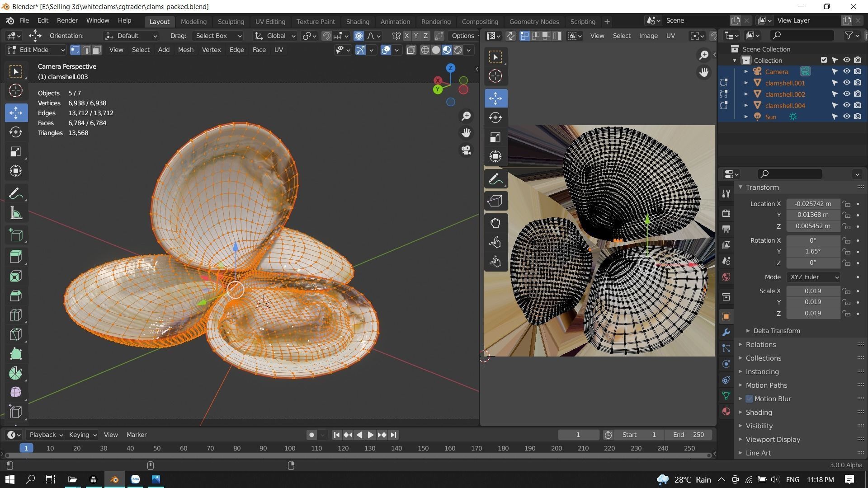This screenshot has height=488, width=868.
Task: Select the UV editor Rotate tool
Action: [x=495, y=117]
